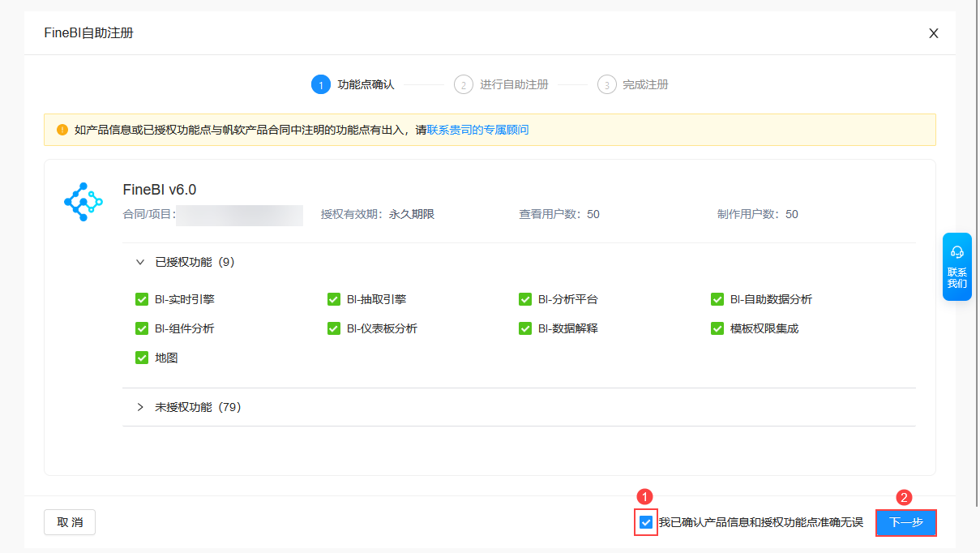Open the 联系贵司的专属顾问 link
This screenshot has width=980, height=553.
point(477,130)
